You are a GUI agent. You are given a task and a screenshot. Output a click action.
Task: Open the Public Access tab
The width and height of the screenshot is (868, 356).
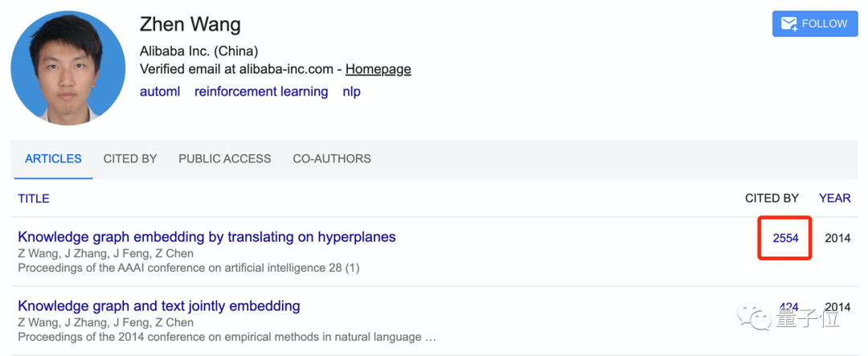225,159
